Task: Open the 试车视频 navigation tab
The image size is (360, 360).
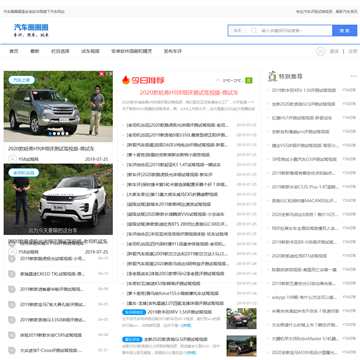Action: click(90, 51)
